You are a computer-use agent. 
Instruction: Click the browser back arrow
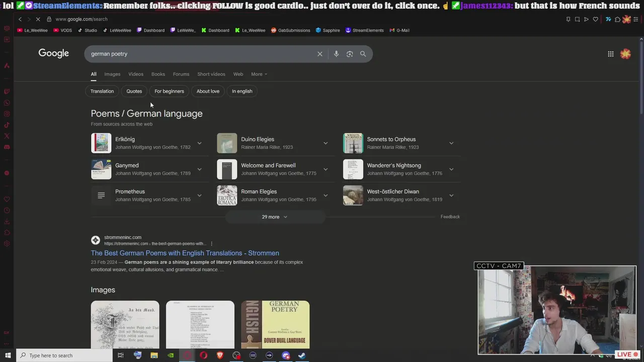(20, 19)
